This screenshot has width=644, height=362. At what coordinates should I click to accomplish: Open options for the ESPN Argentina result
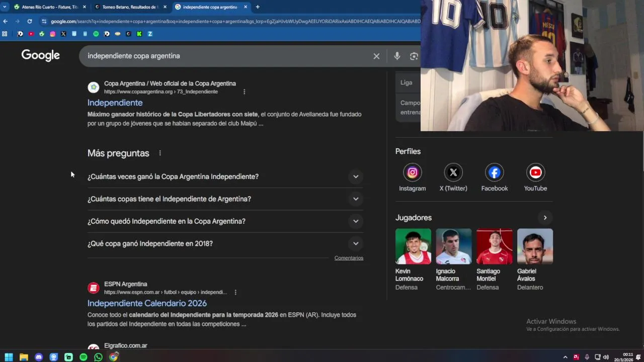click(235, 293)
